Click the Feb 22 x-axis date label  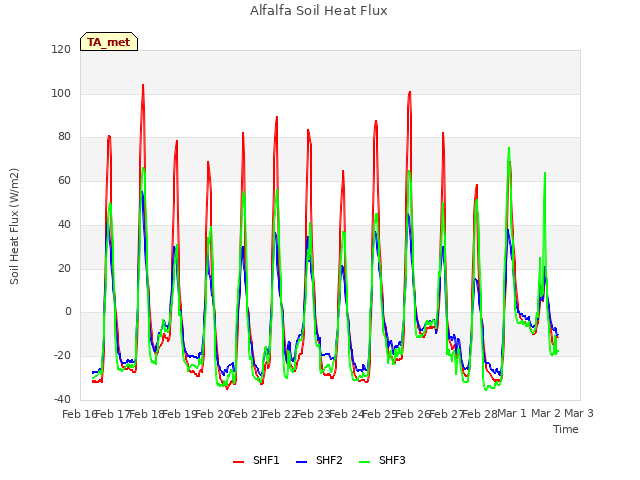coord(279,414)
